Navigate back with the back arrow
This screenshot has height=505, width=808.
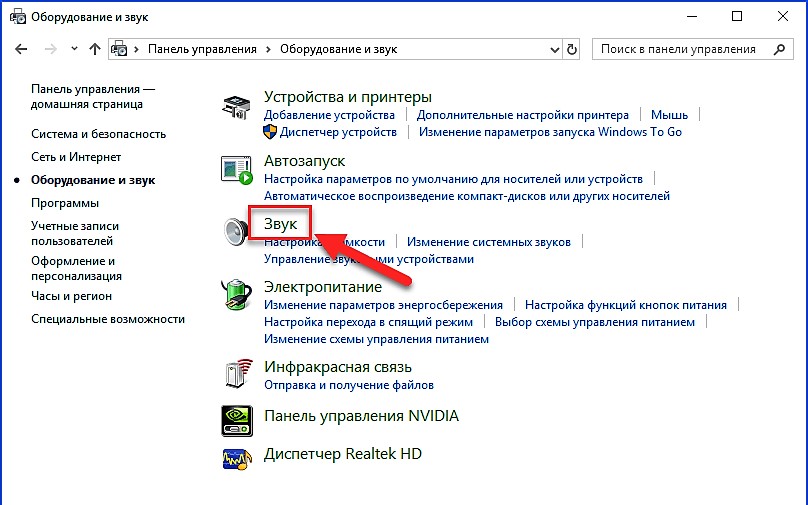(x=23, y=49)
